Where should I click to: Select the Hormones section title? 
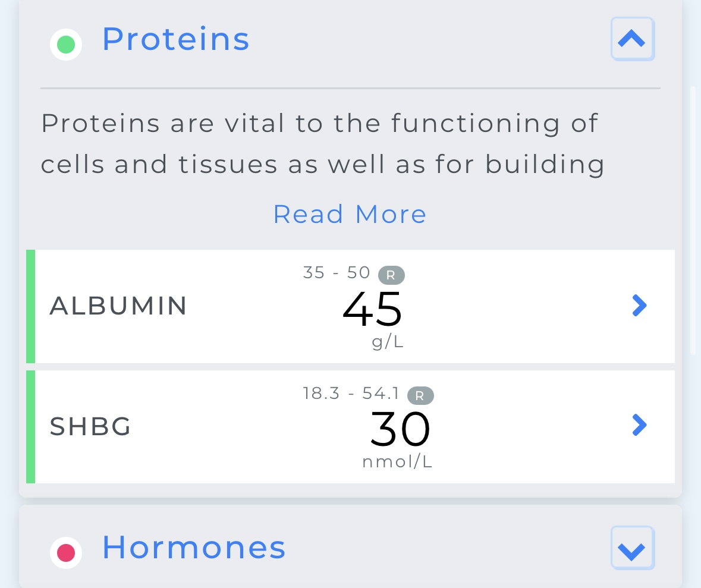click(194, 548)
